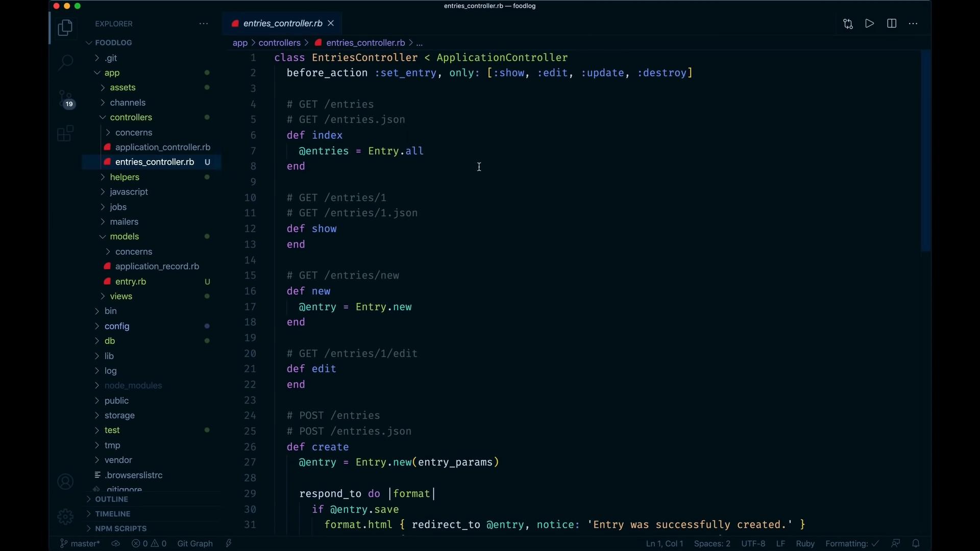Run the code with the play icon
Screen dimensions: 980x551
click(x=870, y=23)
